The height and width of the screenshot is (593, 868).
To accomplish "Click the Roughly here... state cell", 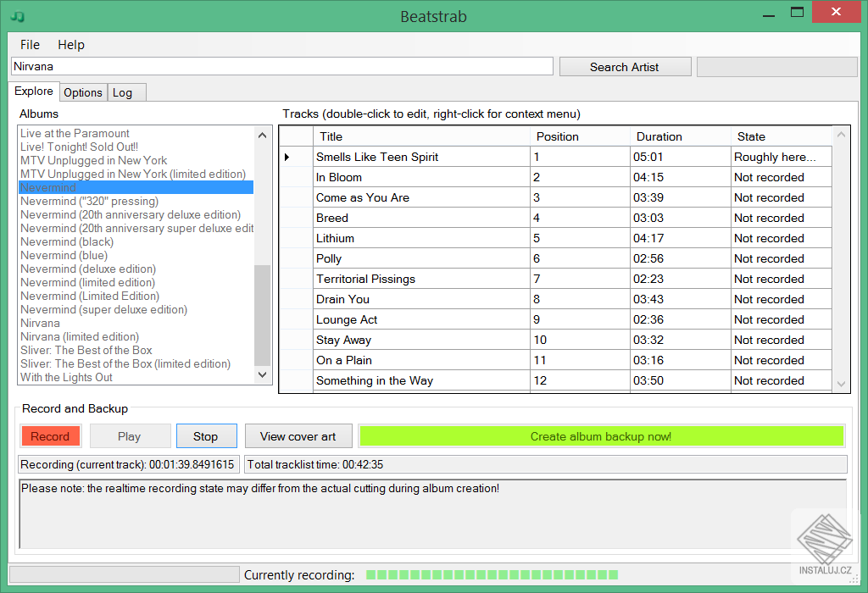I will click(x=781, y=157).
